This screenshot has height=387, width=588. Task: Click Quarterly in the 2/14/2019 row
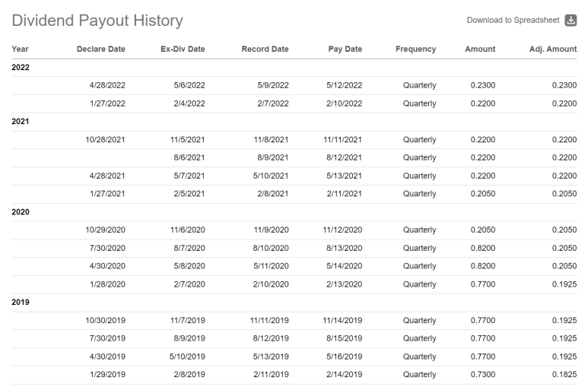pos(419,375)
